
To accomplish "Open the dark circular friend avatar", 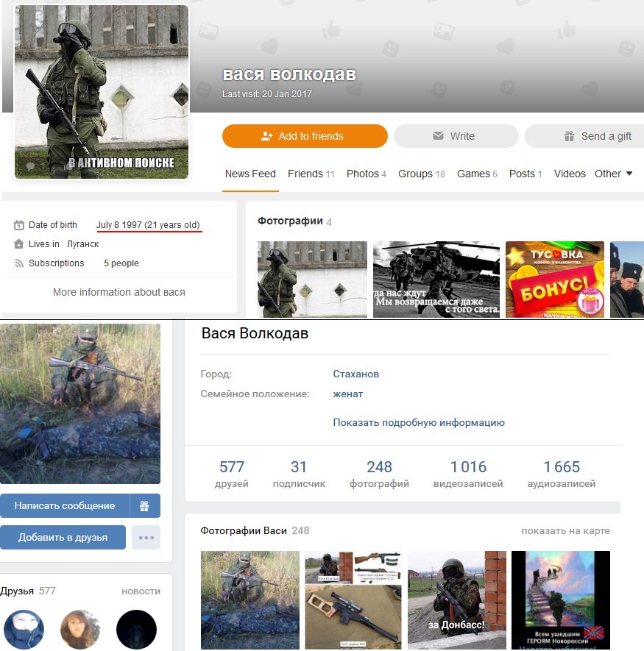I will tap(136, 630).
